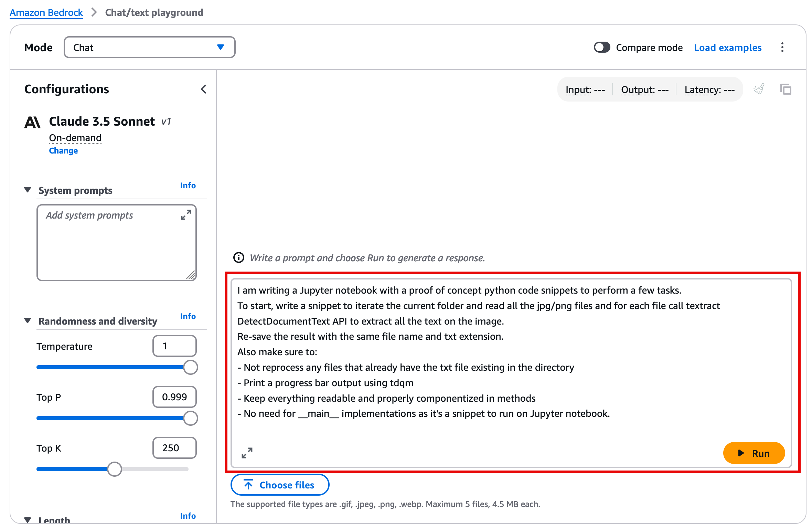The width and height of the screenshot is (812, 528).
Task: Collapse the System prompts section
Action: [x=28, y=190]
